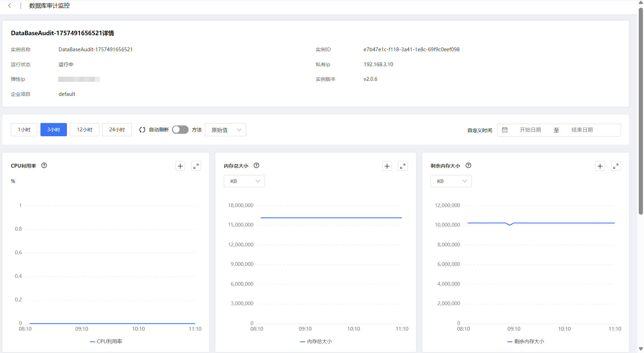Click the 开始日期 date input field
Viewport: 644px width, 353px height.
pos(530,130)
